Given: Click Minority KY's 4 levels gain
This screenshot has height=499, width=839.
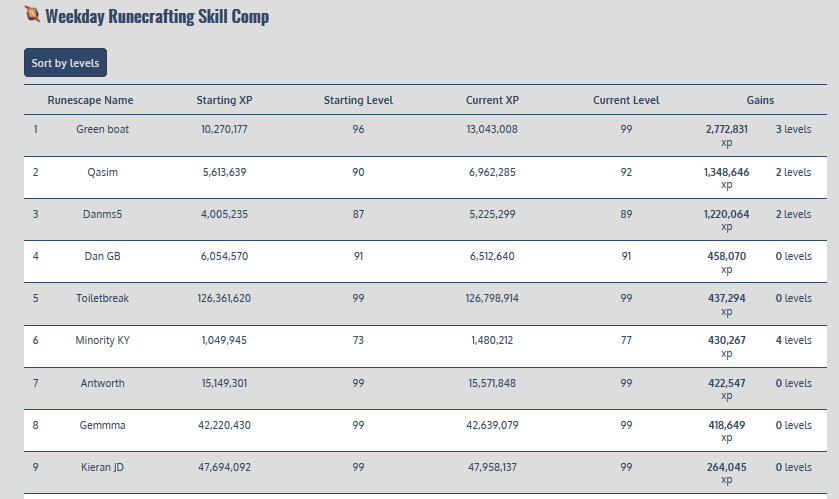Looking at the screenshot, I should (x=793, y=340).
